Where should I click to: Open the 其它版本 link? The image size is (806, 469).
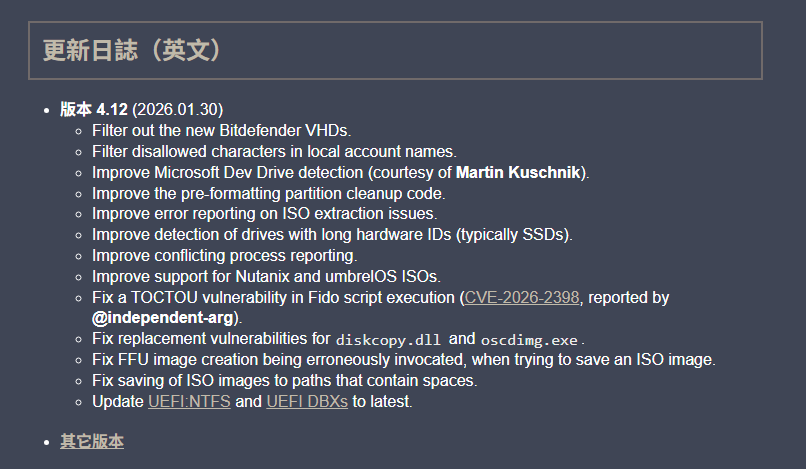[92, 441]
